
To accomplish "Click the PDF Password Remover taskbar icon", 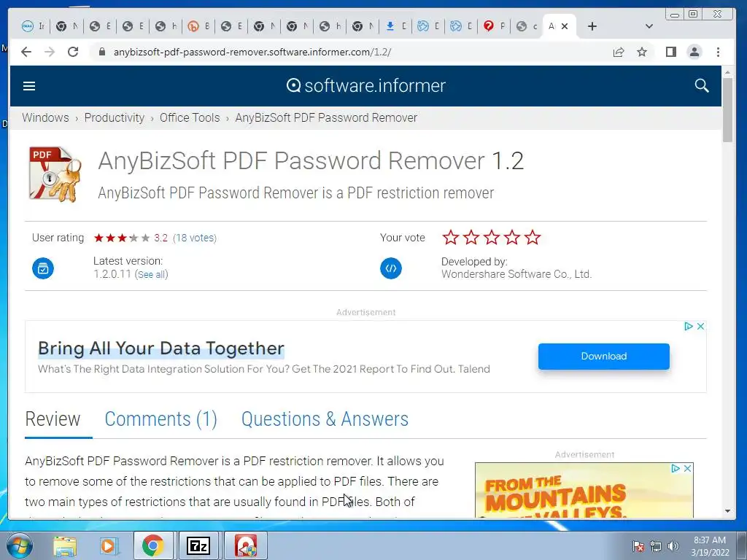I will [246, 545].
